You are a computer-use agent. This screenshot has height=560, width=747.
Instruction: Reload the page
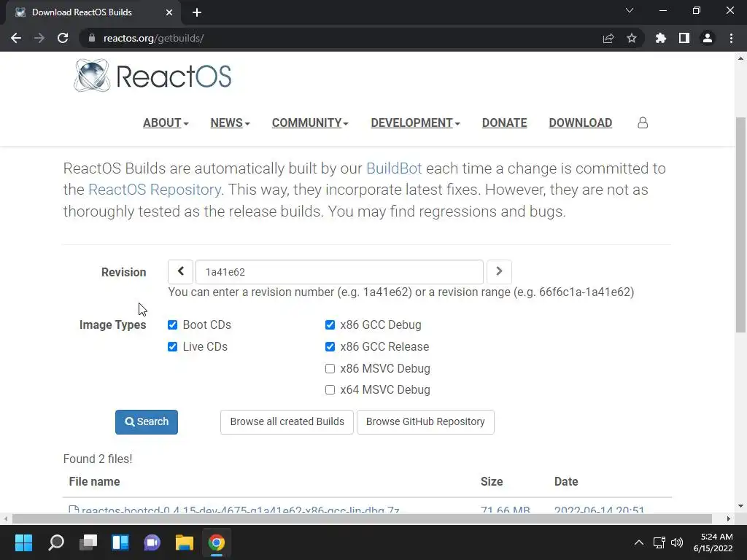(x=63, y=38)
